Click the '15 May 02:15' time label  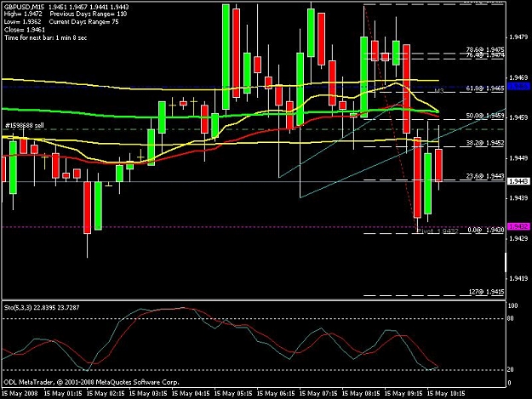[106, 394]
